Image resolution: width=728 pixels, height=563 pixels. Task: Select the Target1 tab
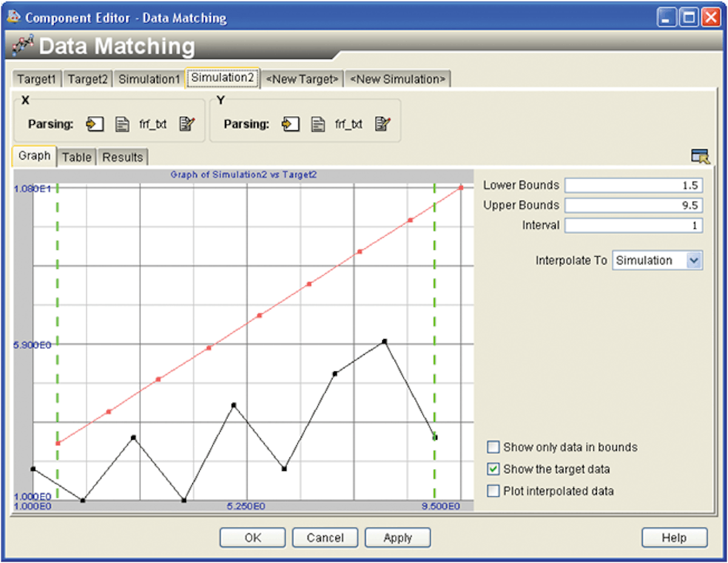click(36, 78)
